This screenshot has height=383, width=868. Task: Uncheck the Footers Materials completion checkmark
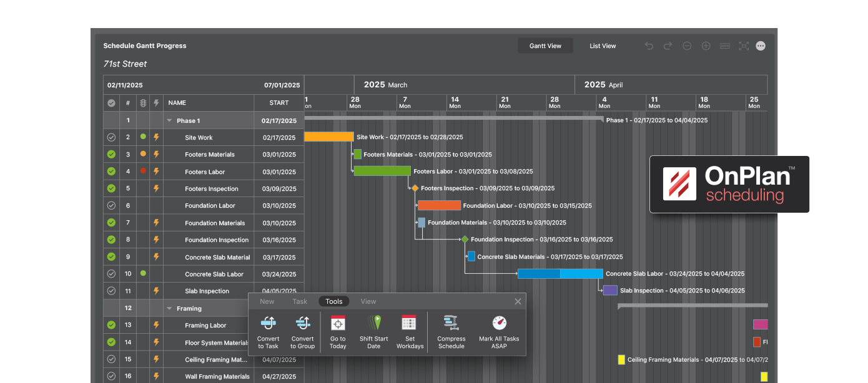111,154
